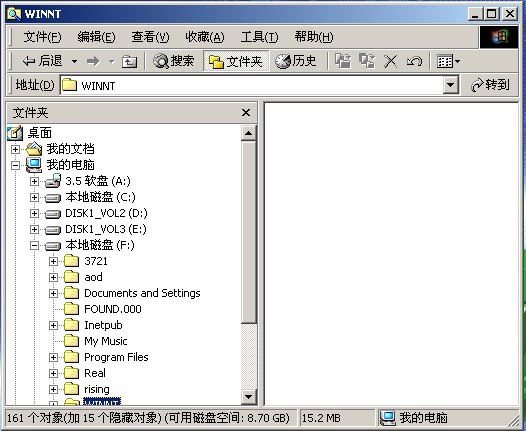This screenshot has height=431, width=526.
Task: Click the Delete X toolbar icon
Action: coord(390,61)
